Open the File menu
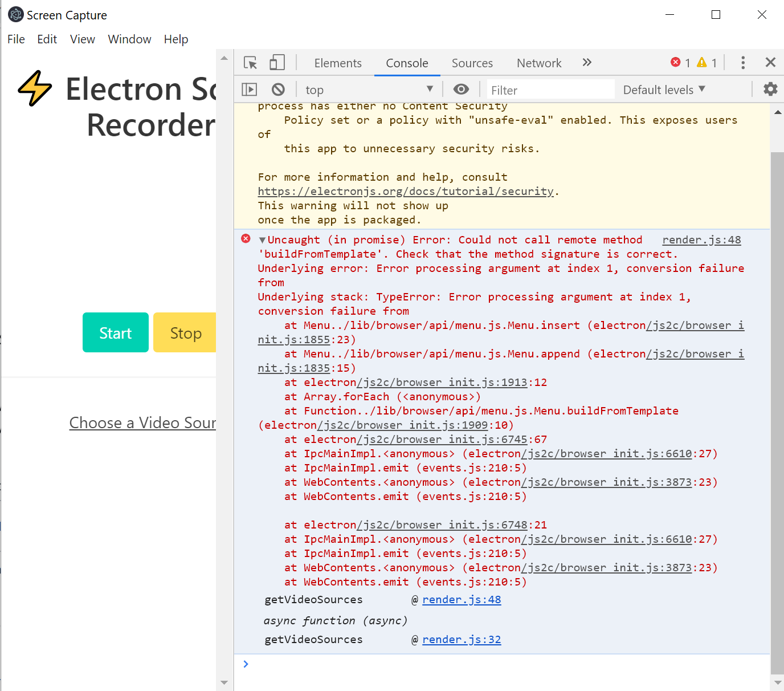784x691 pixels. click(x=16, y=39)
